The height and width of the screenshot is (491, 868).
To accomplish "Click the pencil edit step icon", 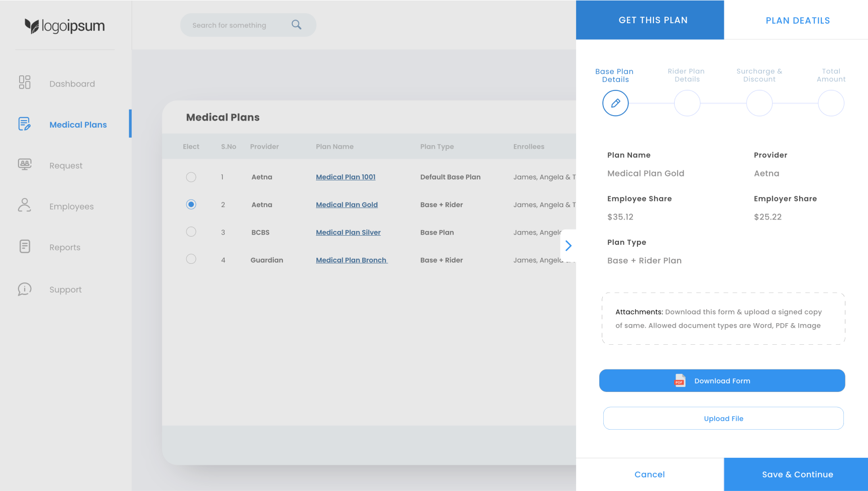I will click(x=615, y=104).
